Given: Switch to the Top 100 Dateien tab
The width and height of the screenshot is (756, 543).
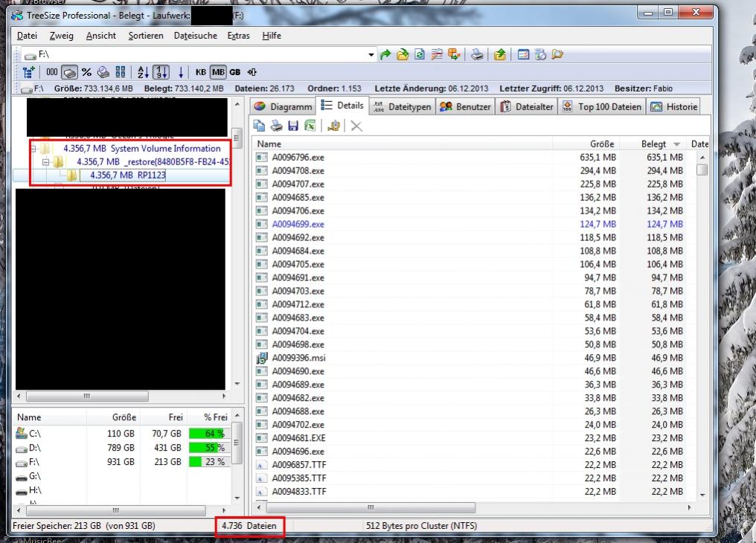Looking at the screenshot, I should 602,106.
